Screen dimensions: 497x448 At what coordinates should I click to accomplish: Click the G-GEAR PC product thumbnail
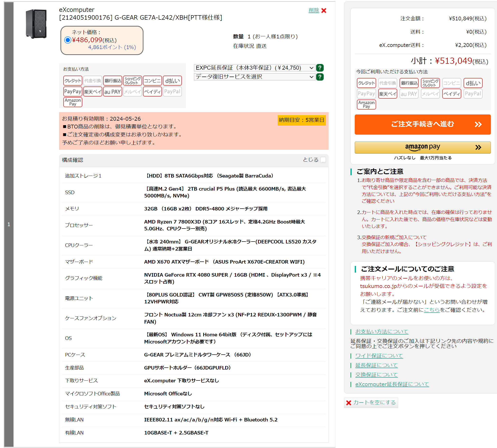point(36,24)
